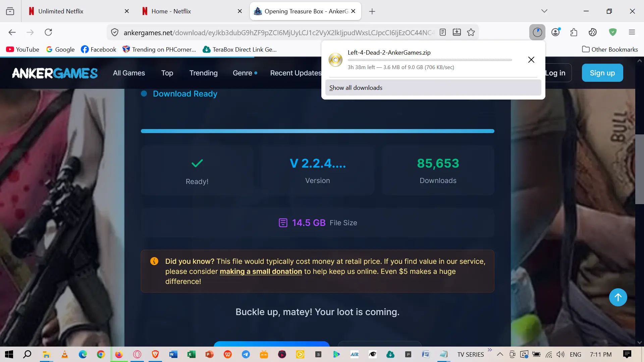Click the address bar URL field

point(278,33)
